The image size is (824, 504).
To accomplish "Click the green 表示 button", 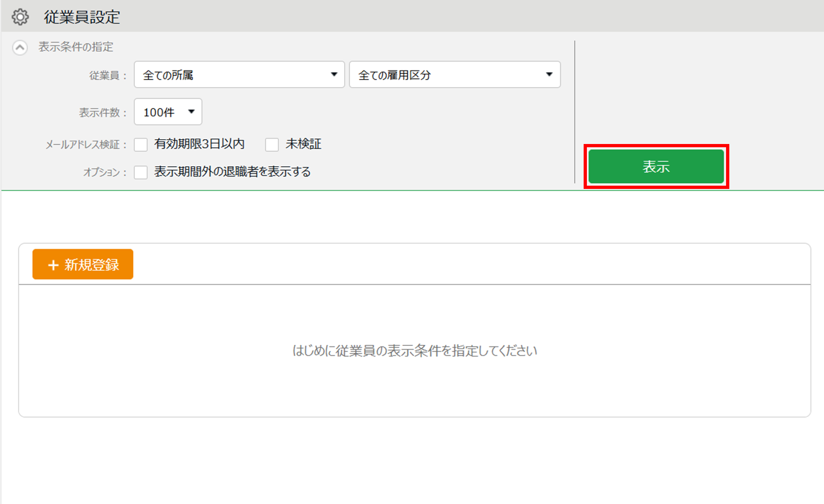I will tap(656, 167).
